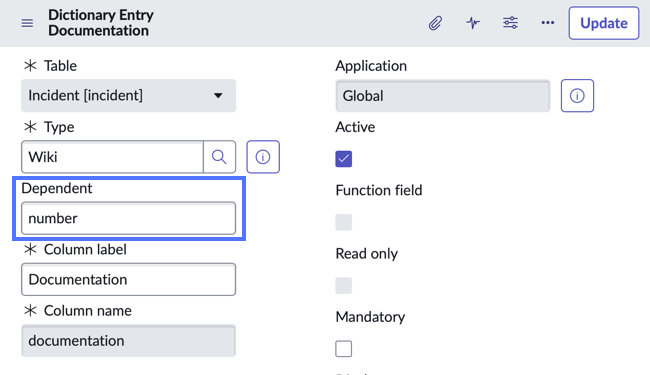Screen dimensions: 650x375
Task: Open the more options ellipsis menu
Action: tap(548, 23)
